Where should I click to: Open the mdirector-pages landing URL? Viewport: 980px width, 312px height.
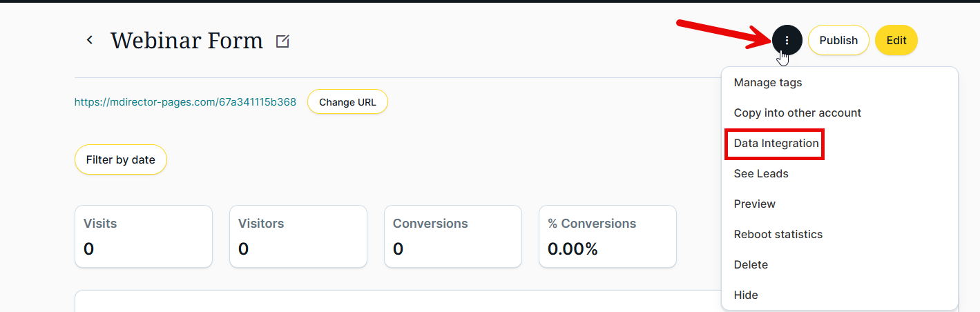(185, 102)
